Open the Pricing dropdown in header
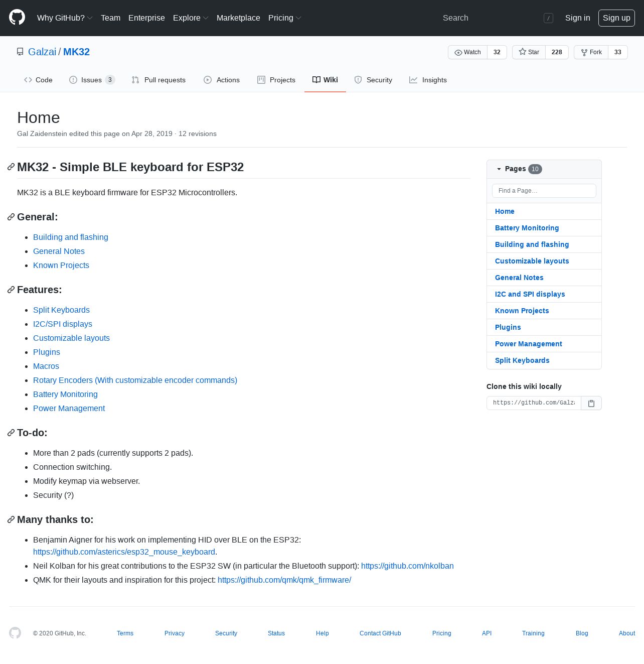Viewport: 644px width, 664px height. pos(284,18)
